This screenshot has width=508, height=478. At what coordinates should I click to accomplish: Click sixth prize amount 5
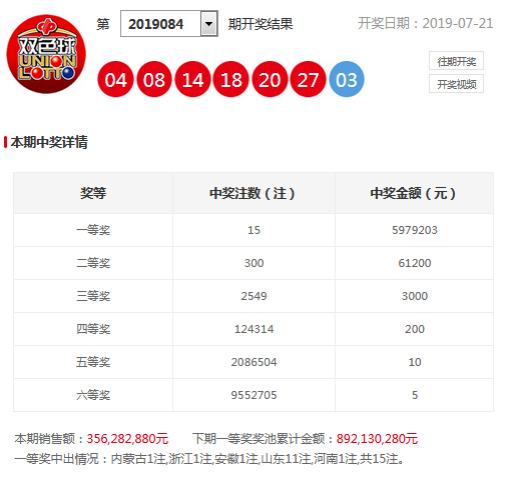(x=414, y=395)
